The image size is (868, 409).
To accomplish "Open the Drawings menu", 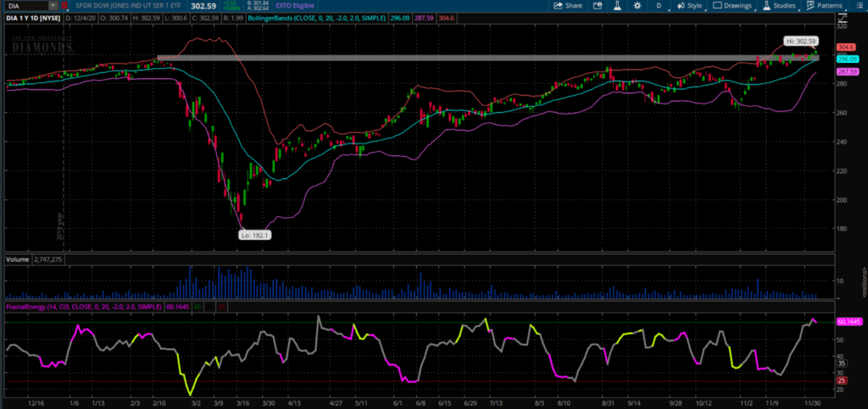I will pyautogui.click(x=733, y=6).
